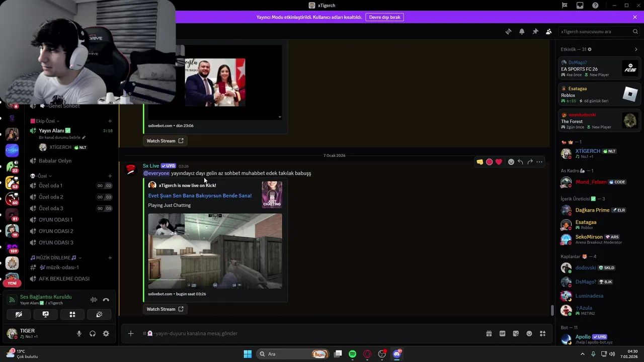The image size is (644, 362).
Task: Dismiss the Streamer Mode banner
Action: 635,17
